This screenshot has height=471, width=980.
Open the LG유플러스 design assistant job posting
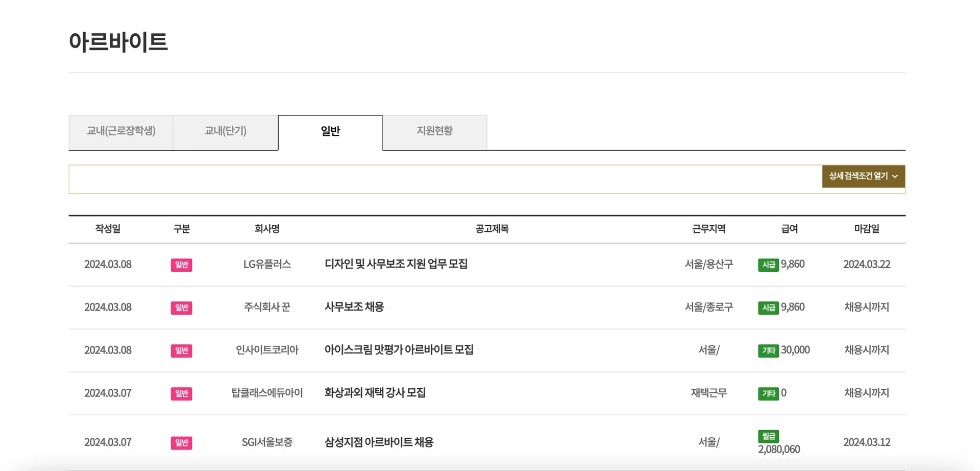tap(398, 264)
